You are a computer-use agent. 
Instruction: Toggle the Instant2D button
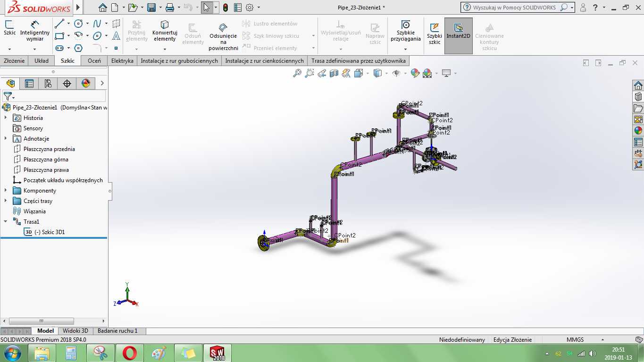tap(459, 35)
